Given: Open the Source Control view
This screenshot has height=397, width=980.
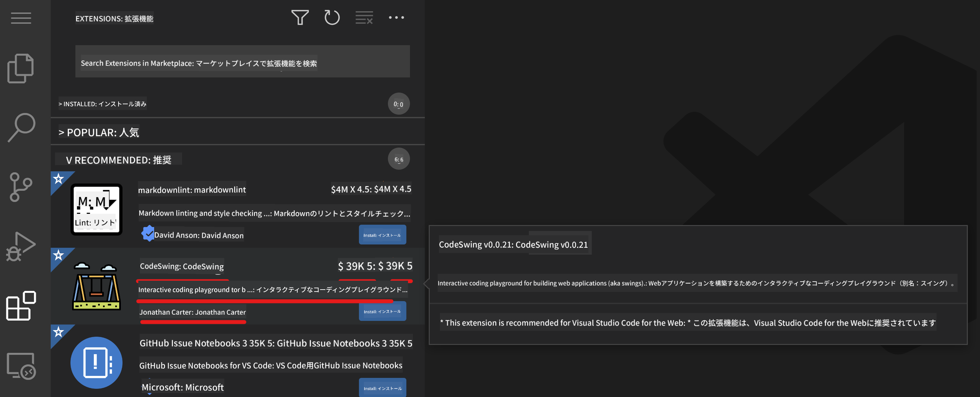Looking at the screenshot, I should point(21,186).
